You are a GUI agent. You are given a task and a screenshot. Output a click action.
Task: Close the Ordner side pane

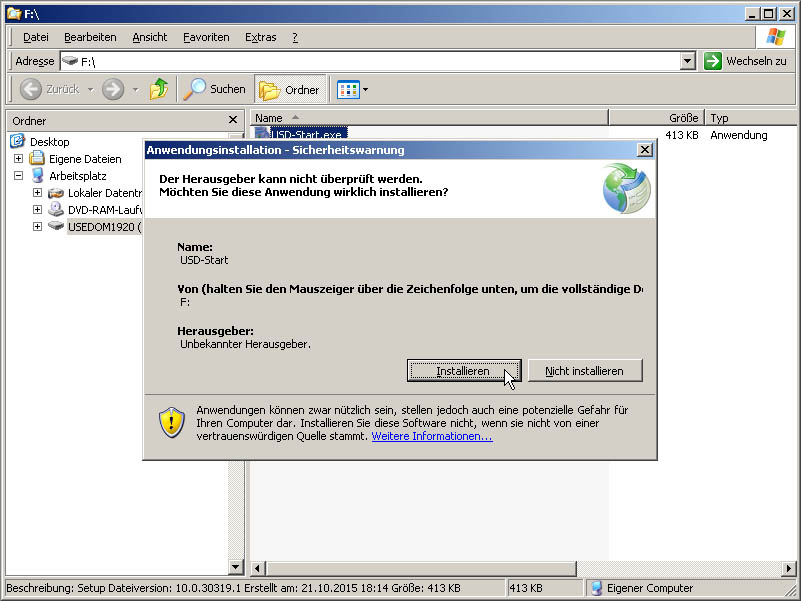[x=233, y=120]
